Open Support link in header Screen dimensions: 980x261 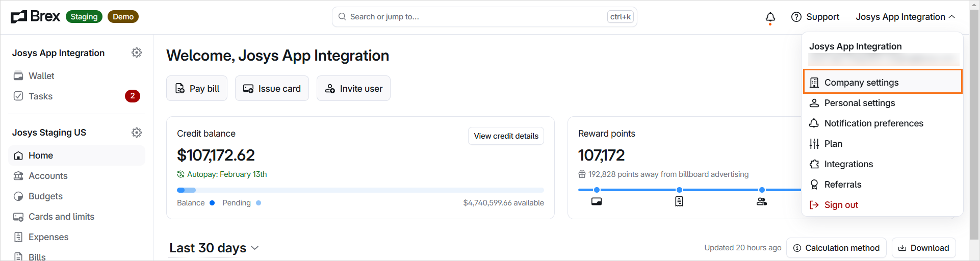click(x=815, y=17)
